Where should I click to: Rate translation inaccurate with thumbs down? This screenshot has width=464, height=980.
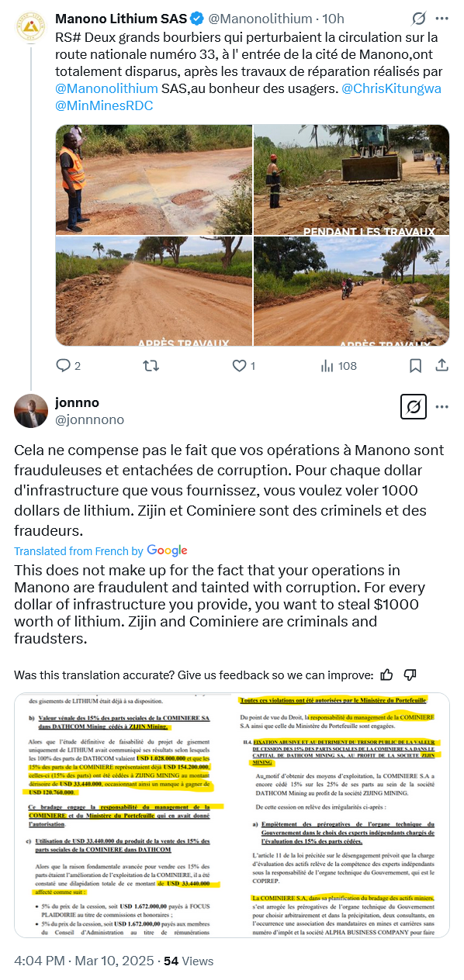[x=410, y=675]
